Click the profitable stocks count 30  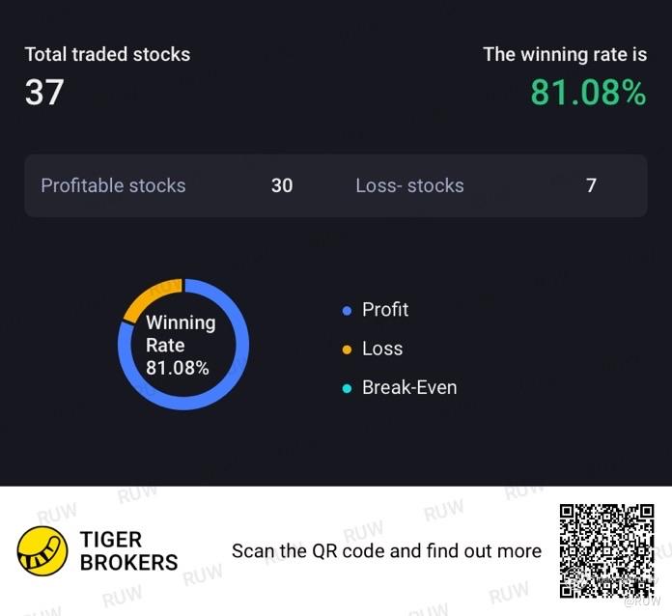click(282, 185)
